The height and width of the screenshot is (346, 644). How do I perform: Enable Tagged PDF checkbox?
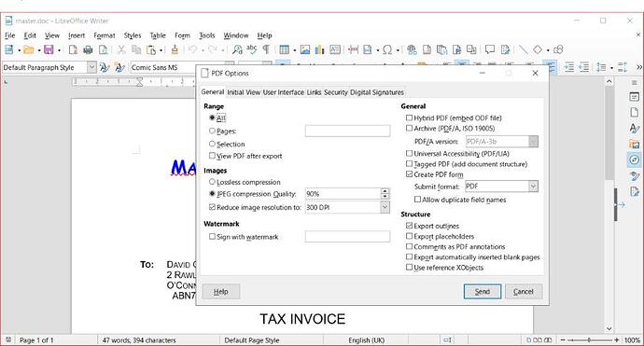(409, 164)
